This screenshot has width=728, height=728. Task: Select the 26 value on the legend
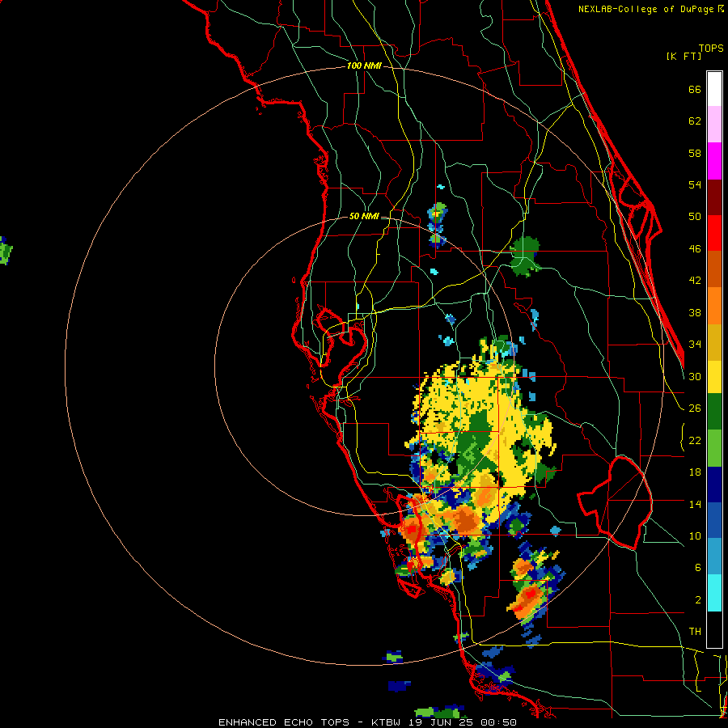[x=695, y=408]
